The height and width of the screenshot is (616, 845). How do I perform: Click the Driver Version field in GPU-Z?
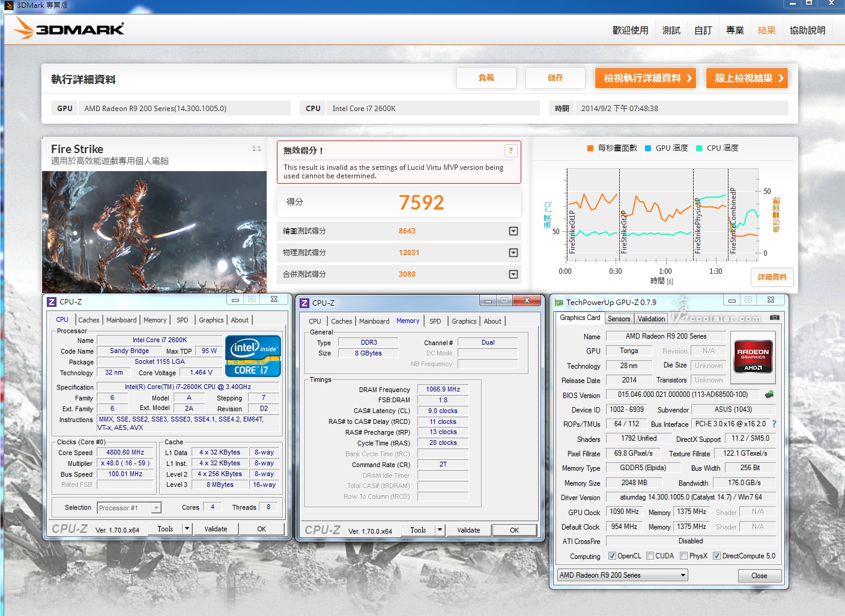[x=691, y=497]
